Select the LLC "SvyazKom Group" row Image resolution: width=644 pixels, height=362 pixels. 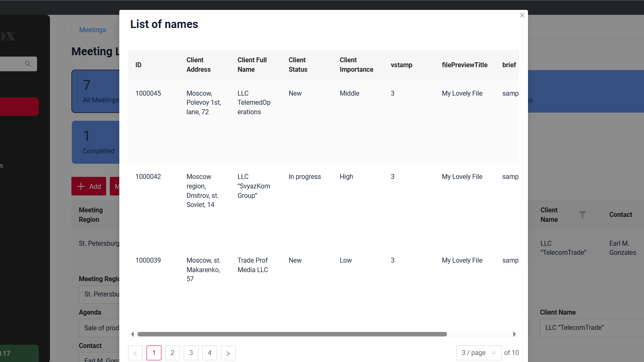coord(253,186)
